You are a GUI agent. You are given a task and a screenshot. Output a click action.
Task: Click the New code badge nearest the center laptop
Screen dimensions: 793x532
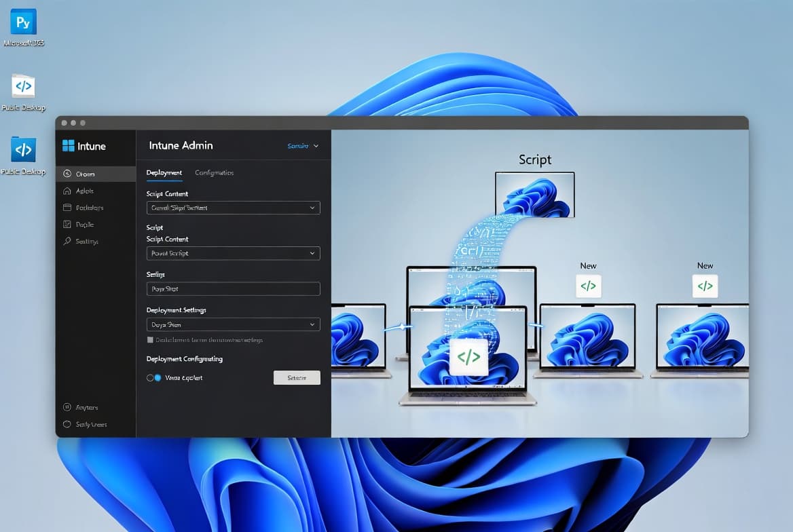(588, 286)
